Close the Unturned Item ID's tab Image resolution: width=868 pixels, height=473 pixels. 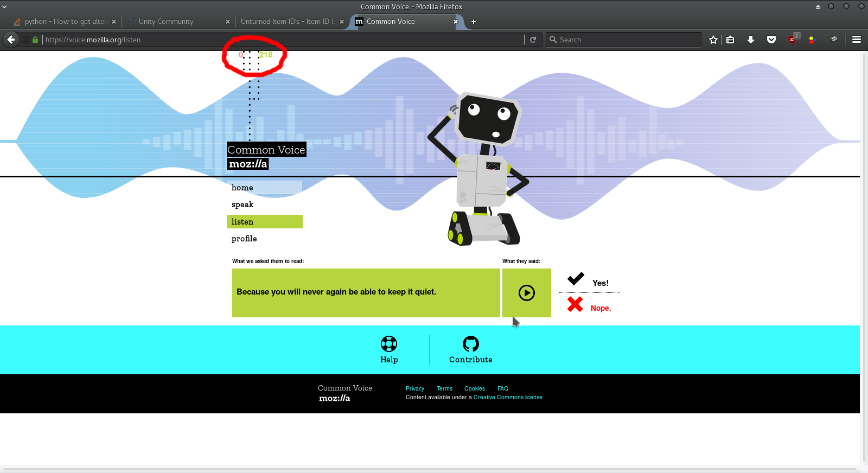(x=342, y=22)
